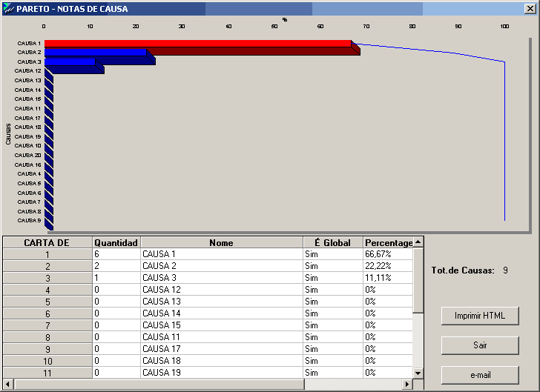Image resolution: width=540 pixels, height=392 pixels.
Task: Select row header 4 in table
Action: click(47, 290)
